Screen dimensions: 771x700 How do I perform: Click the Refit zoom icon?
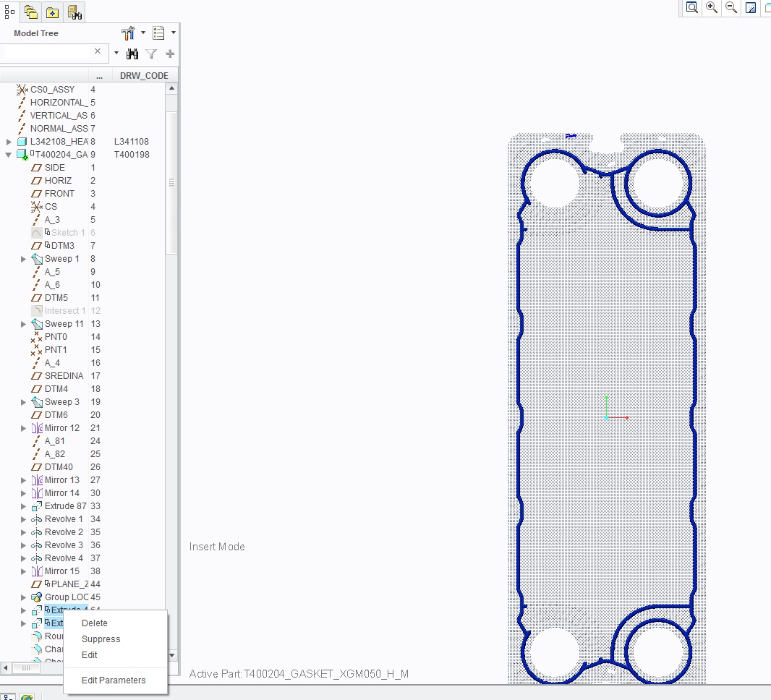(692, 7)
